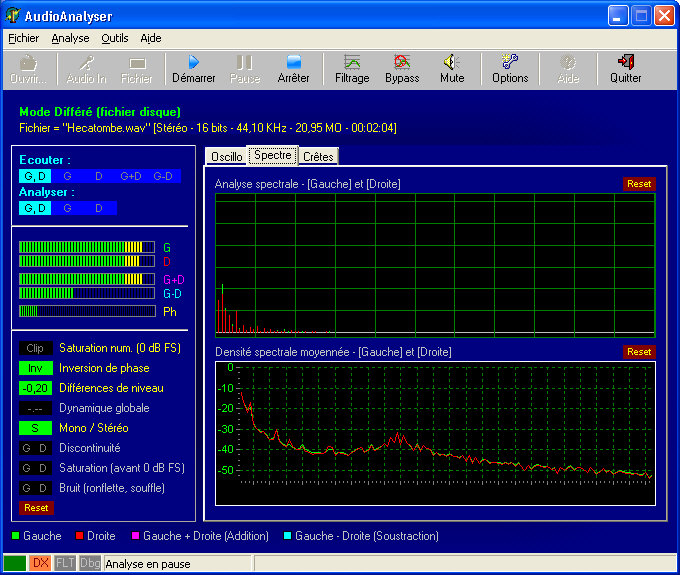Image resolution: width=680 pixels, height=575 pixels.
Task: Open the Fichier menu
Action: point(23,38)
